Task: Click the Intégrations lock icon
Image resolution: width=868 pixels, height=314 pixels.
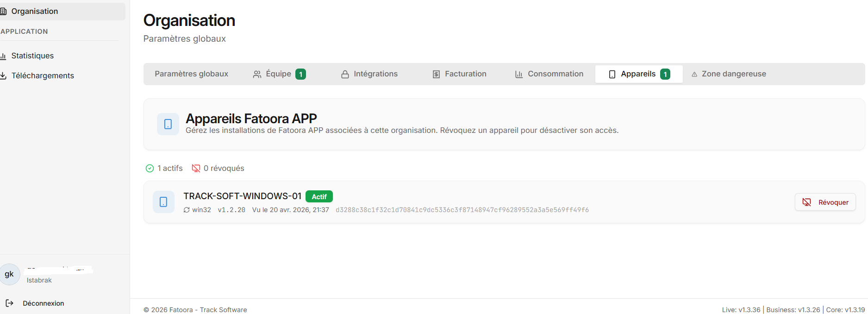Action: coord(345,74)
